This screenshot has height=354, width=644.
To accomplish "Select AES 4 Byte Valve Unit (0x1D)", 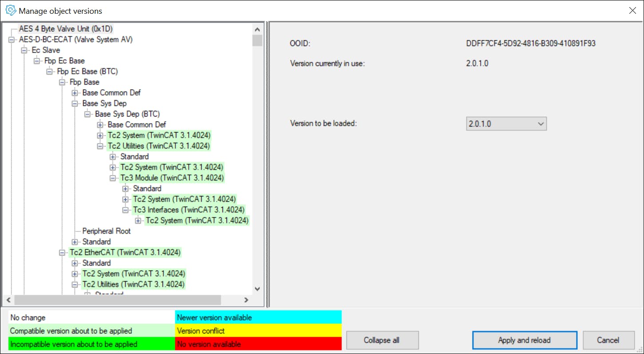I will 65,29.
